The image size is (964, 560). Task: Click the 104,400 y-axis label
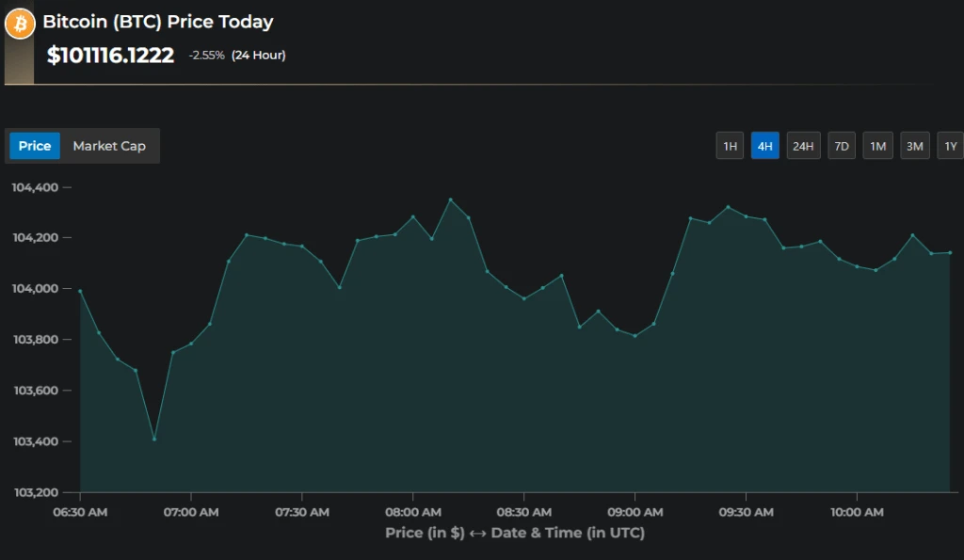tap(35, 187)
